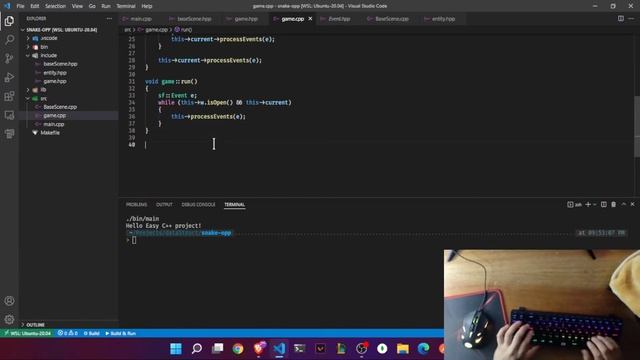Click the Build status bar button
640x360 pixels.
pos(91,333)
